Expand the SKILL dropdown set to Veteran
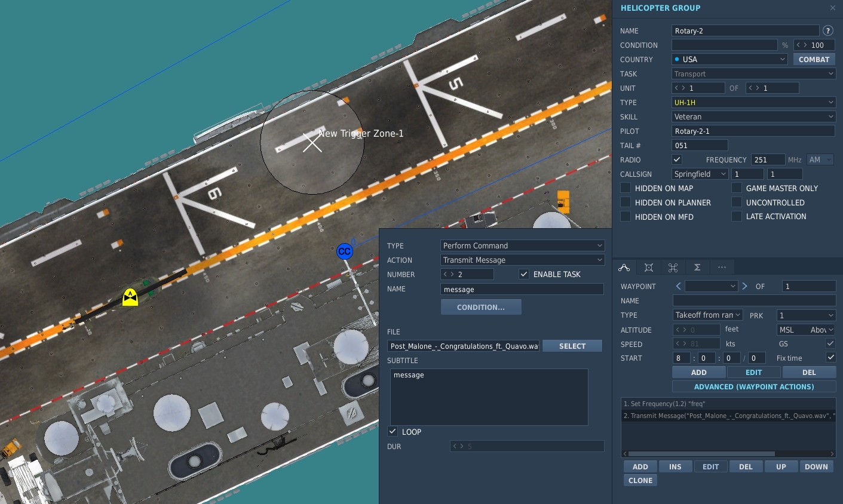Viewport: 843px width, 504px height. tap(753, 116)
